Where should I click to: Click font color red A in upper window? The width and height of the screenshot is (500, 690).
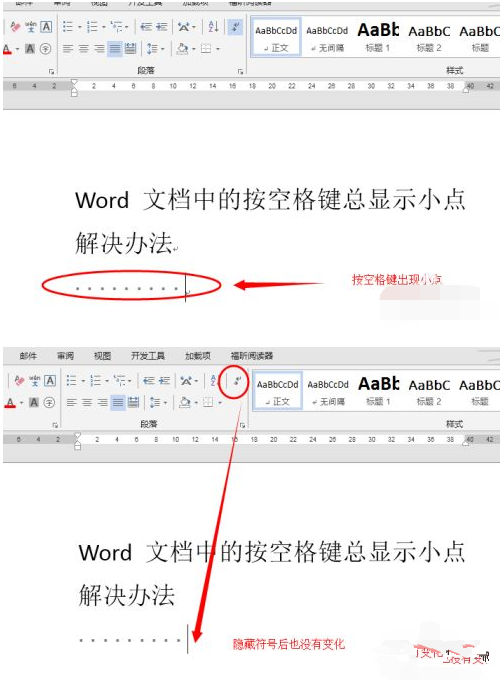point(7,49)
